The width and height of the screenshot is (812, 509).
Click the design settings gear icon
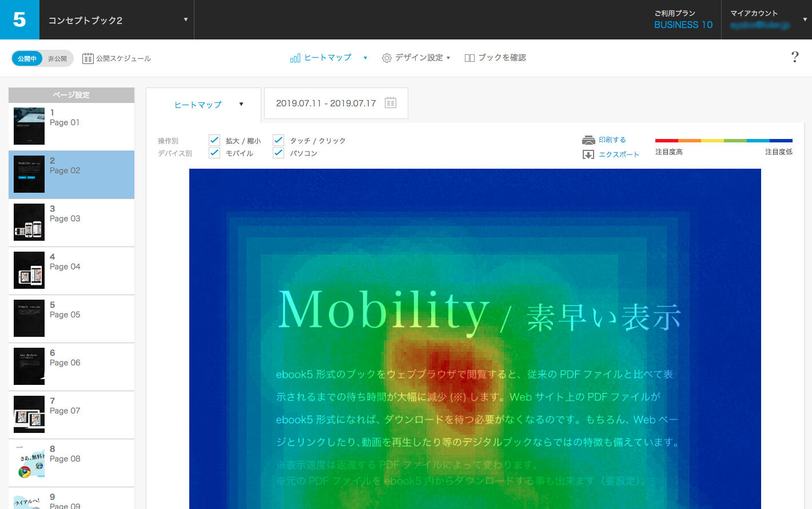point(387,58)
